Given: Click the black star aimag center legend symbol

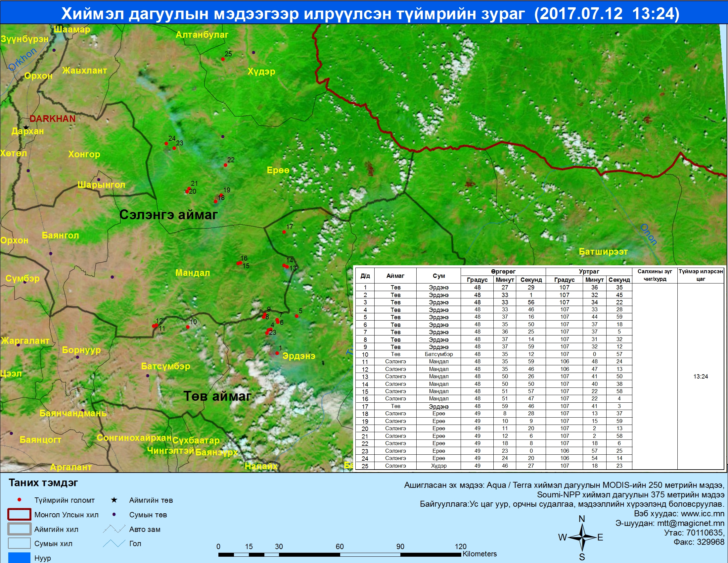Looking at the screenshot, I should (x=114, y=500).
